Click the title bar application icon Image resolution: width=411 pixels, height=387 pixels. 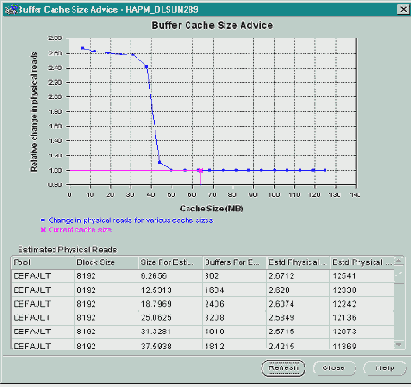click(11, 10)
